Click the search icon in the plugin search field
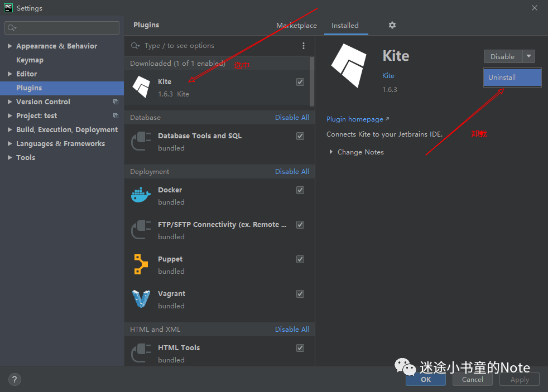This screenshot has width=548, height=392. coord(135,46)
